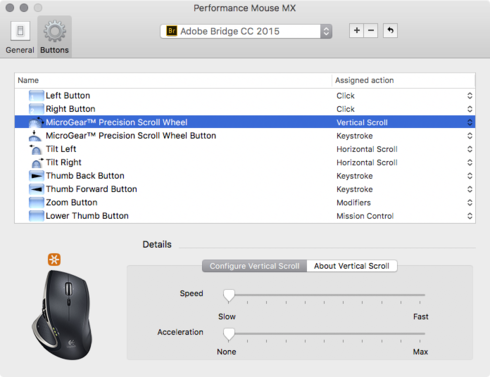Click the Performance Mouse MX picture
490x377 pixels.
pos(62,314)
